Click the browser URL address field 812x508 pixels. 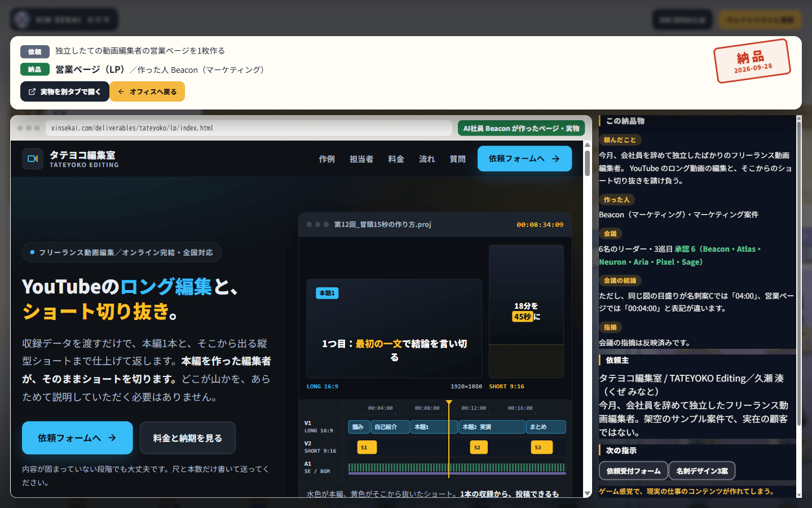pyautogui.click(x=249, y=128)
